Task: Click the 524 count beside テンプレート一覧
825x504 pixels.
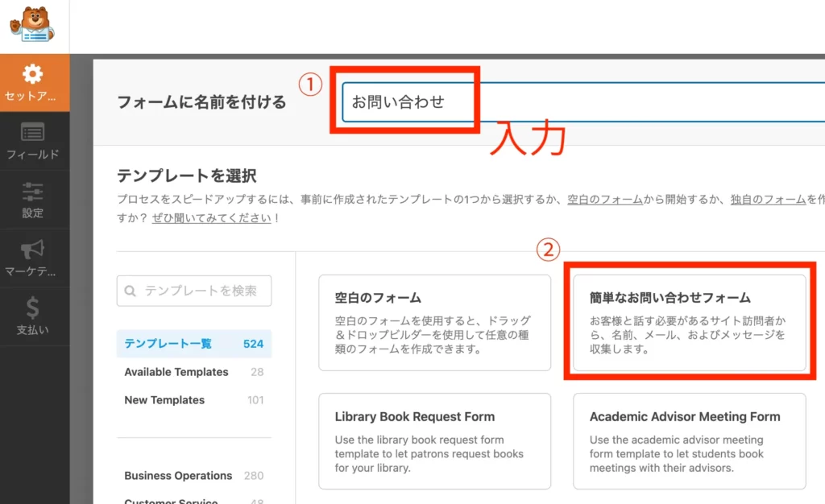Action: click(x=253, y=344)
